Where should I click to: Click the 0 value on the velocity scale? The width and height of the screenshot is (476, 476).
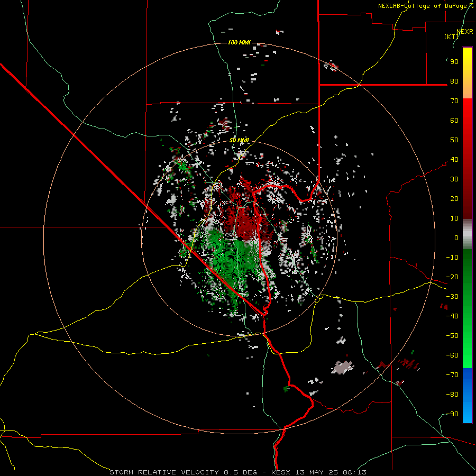456,238
